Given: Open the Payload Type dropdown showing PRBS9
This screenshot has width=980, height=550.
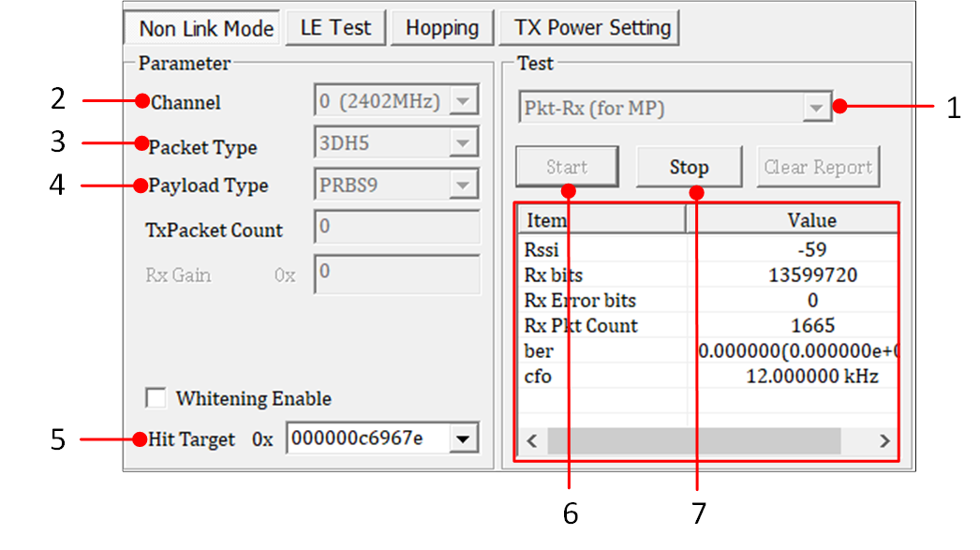Looking at the screenshot, I should pos(464,185).
